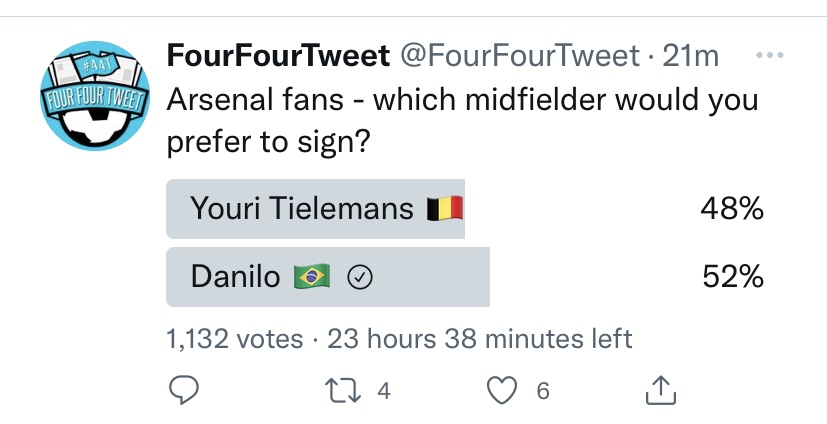Click the voted checkmark next to Danilo
The width and height of the screenshot is (827, 424).
coord(360,277)
